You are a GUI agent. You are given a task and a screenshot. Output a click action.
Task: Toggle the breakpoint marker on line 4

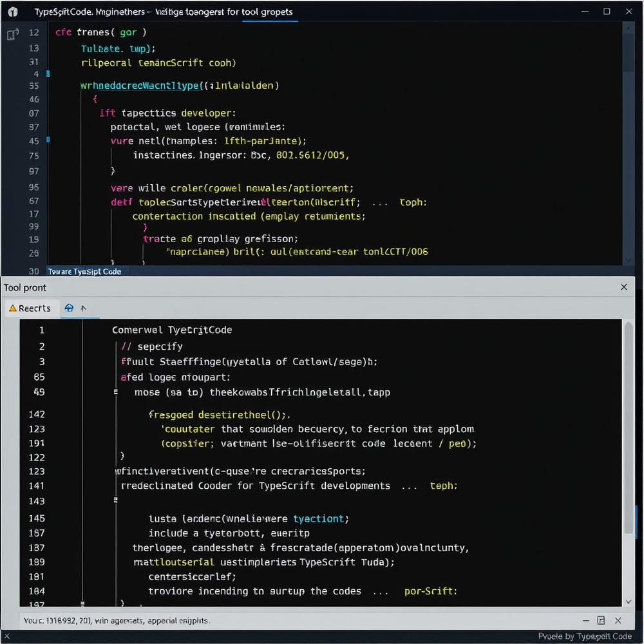47,73
